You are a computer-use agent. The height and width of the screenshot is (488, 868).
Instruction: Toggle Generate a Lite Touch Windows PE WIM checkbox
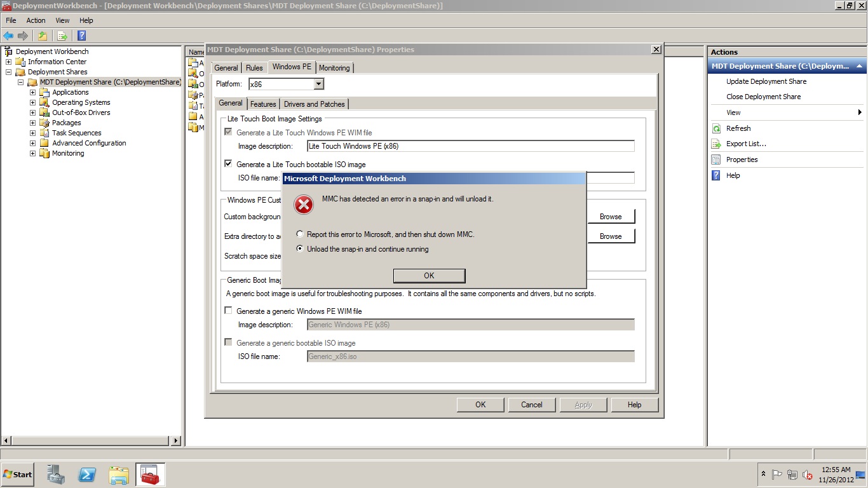click(229, 132)
